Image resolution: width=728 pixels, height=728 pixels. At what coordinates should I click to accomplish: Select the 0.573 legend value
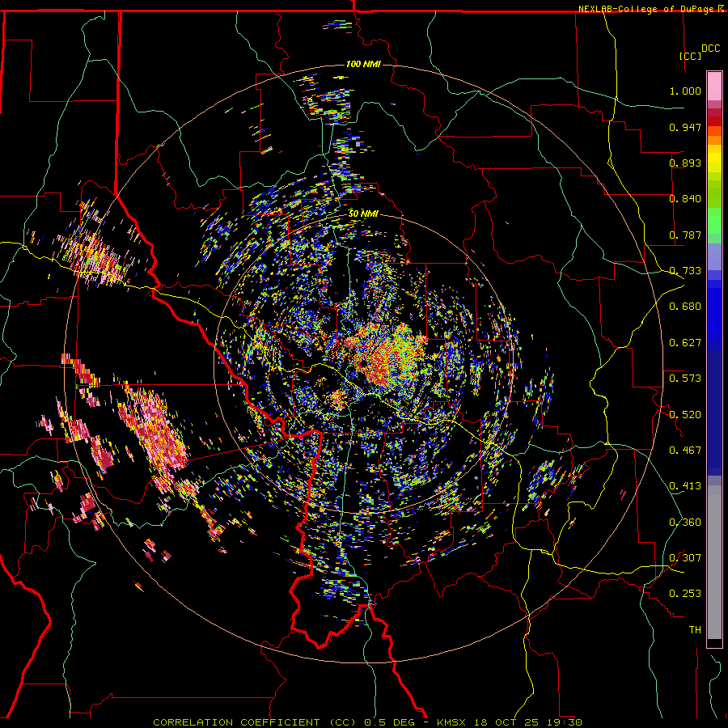pos(685,378)
